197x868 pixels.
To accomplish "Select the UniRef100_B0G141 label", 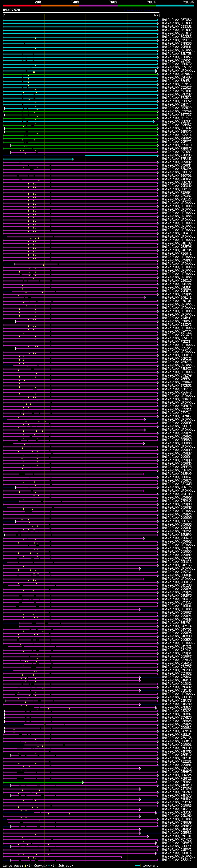I will pyautogui.click(x=177, y=297).
